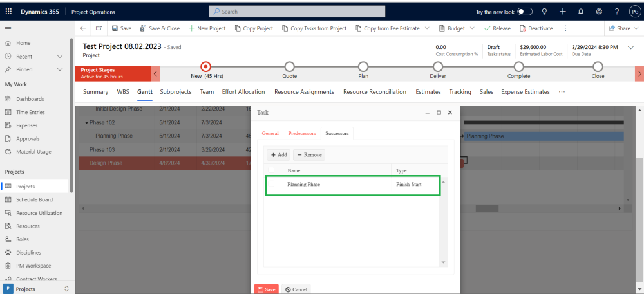644x294 pixels.
Task: Click Save in the command bar
Action: click(122, 28)
